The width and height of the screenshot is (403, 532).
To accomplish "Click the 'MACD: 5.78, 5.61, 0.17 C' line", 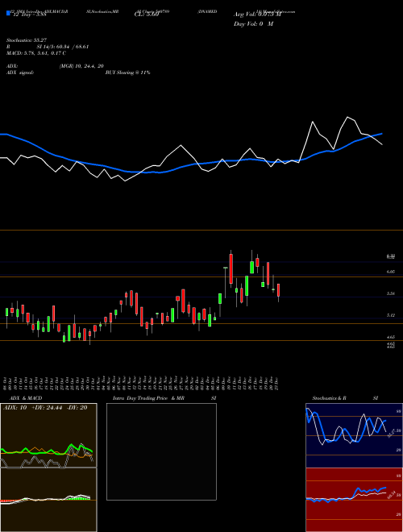I will (x=36, y=53).
